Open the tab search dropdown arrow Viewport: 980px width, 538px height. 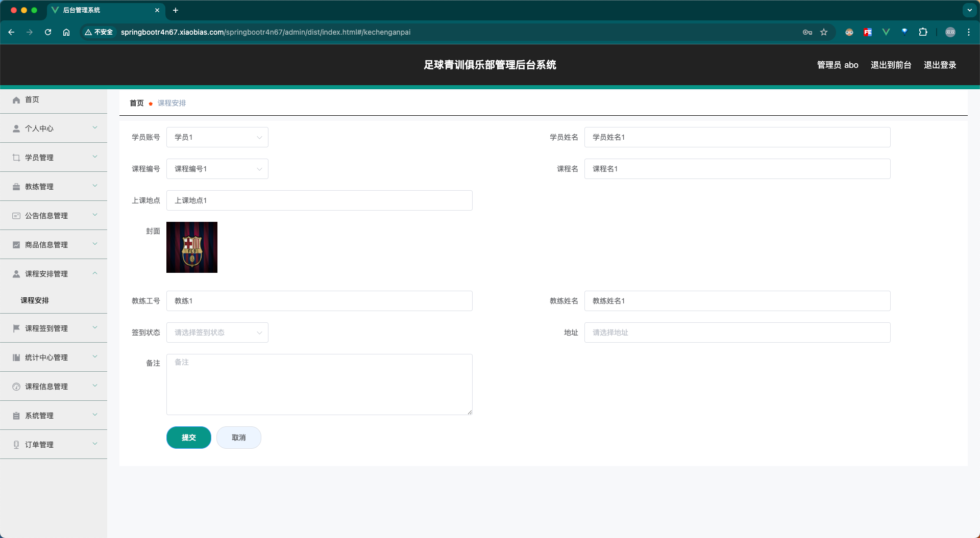(x=970, y=10)
